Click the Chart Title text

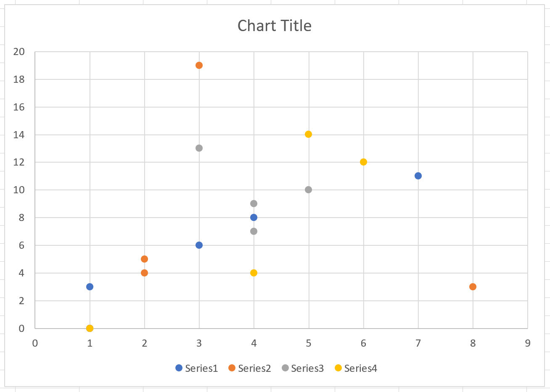click(274, 26)
